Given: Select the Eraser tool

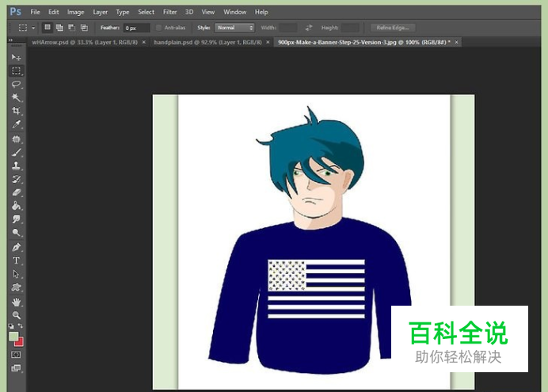Looking at the screenshot, I should click(16, 192).
